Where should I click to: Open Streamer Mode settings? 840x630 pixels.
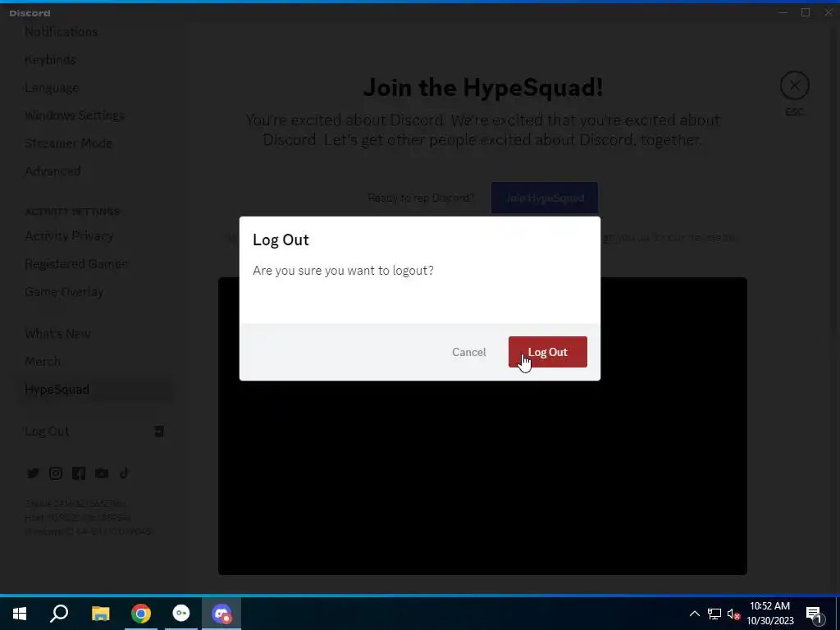pos(69,143)
